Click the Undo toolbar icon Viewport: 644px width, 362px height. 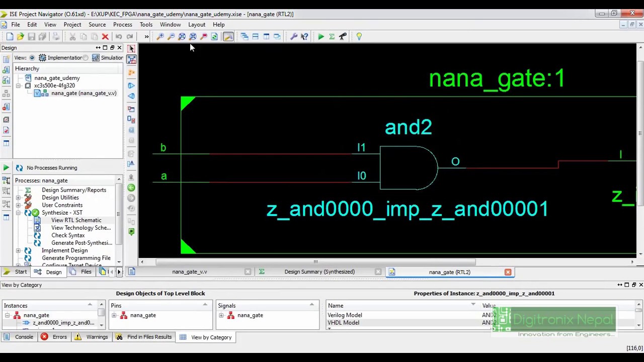pyautogui.click(x=119, y=36)
